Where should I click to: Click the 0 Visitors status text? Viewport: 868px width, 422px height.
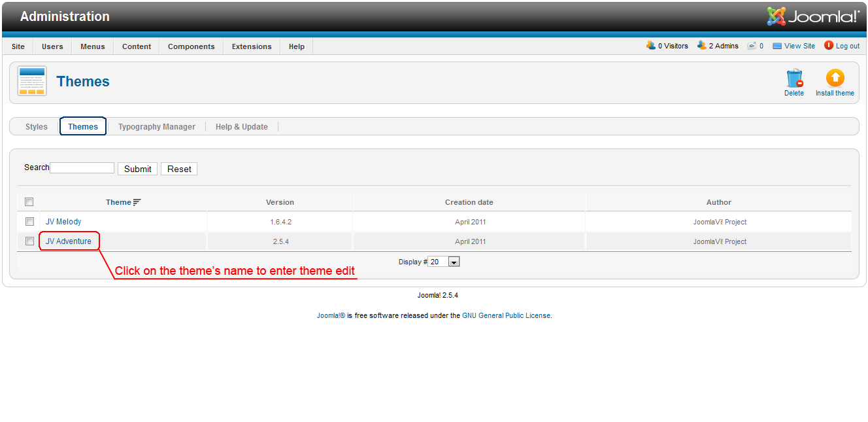click(x=673, y=46)
